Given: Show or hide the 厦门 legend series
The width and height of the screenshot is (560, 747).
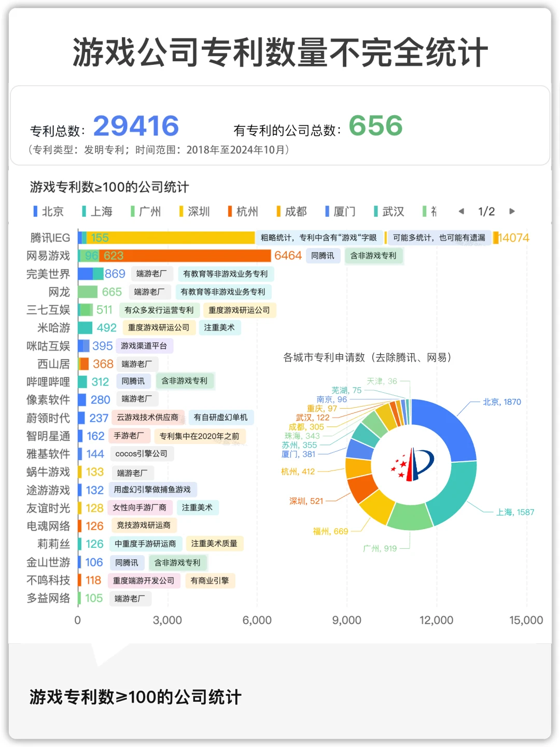Looking at the screenshot, I should point(340,211).
